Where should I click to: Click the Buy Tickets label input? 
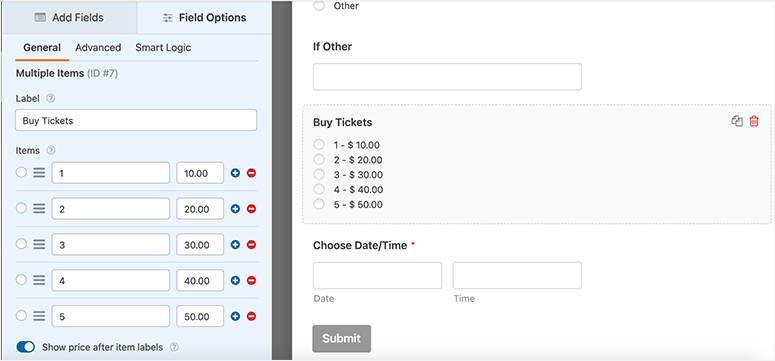click(x=136, y=120)
